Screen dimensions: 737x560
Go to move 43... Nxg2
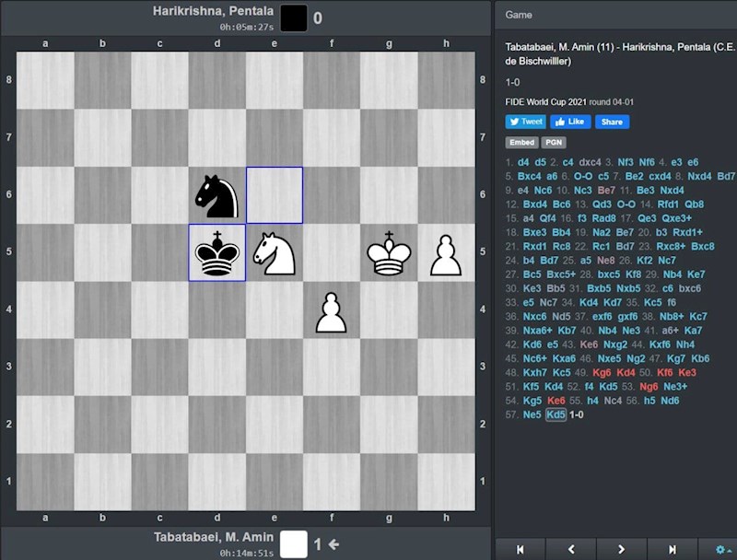(x=615, y=344)
